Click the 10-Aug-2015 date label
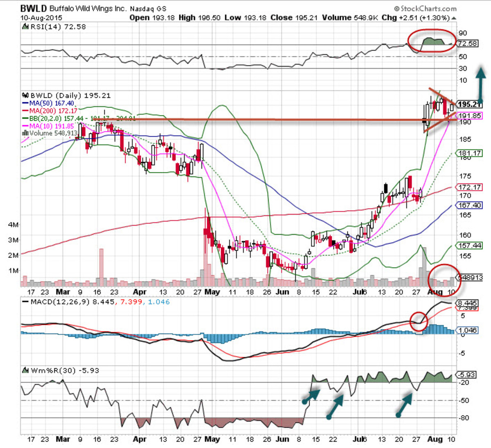The height and width of the screenshot is (448, 491). pos(41,18)
